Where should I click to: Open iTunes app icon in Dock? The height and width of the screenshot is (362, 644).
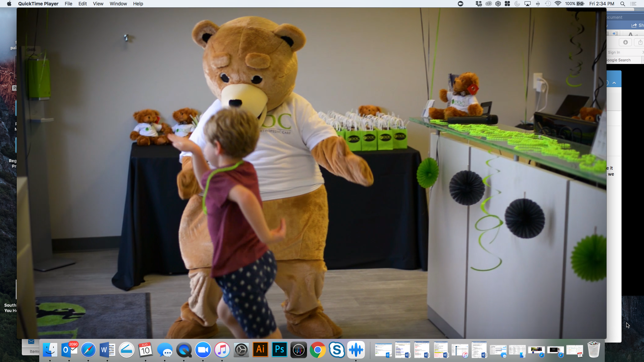(222, 350)
